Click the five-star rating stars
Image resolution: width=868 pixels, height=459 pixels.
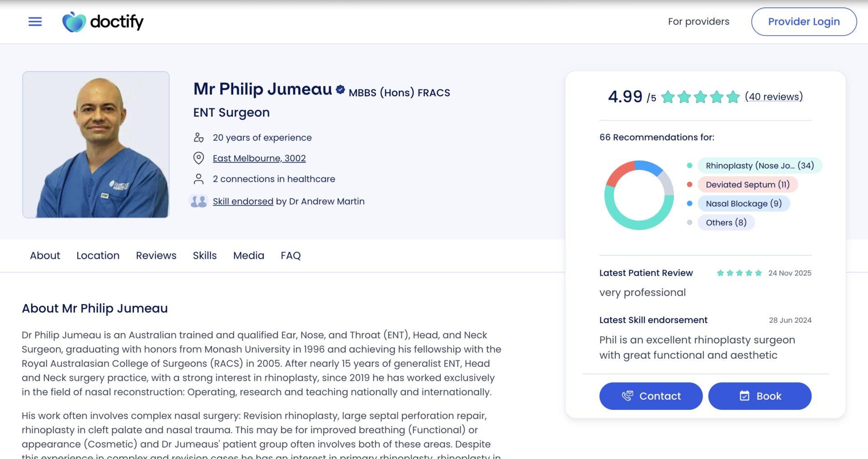(x=700, y=97)
